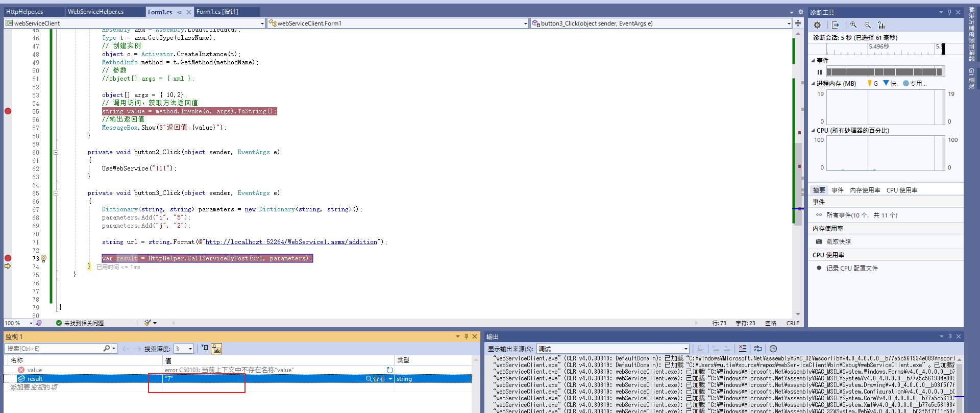
Task: Select the Memory Usage tab
Action: coord(865,190)
